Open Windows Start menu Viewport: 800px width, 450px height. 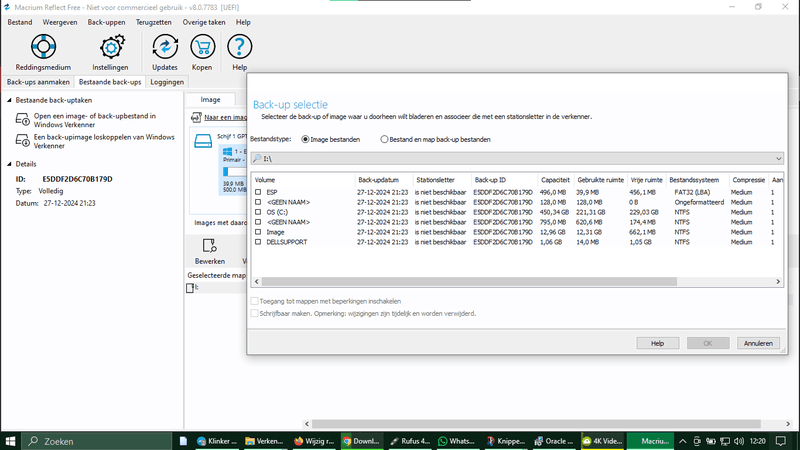click(10, 441)
